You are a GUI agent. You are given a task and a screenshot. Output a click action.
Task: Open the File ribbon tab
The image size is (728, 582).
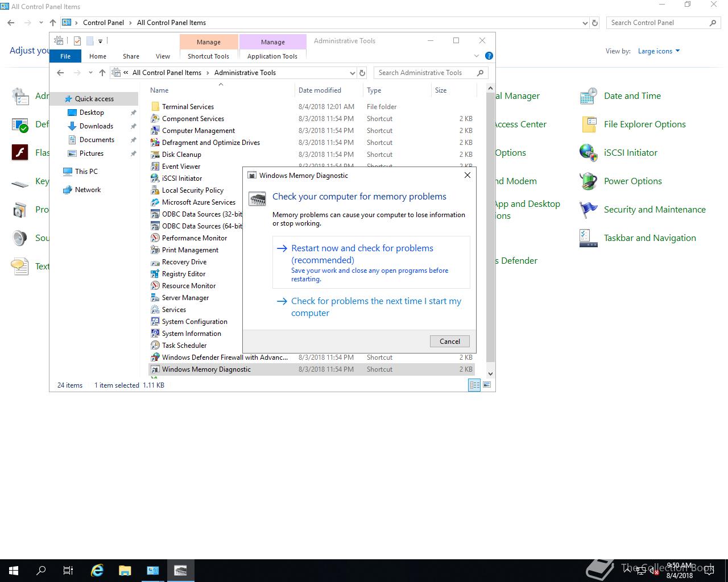[65, 56]
